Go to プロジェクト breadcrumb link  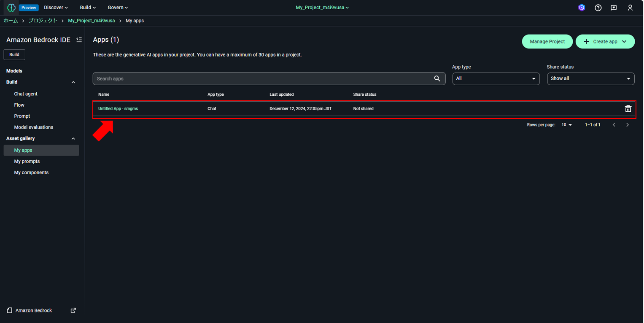(x=43, y=21)
